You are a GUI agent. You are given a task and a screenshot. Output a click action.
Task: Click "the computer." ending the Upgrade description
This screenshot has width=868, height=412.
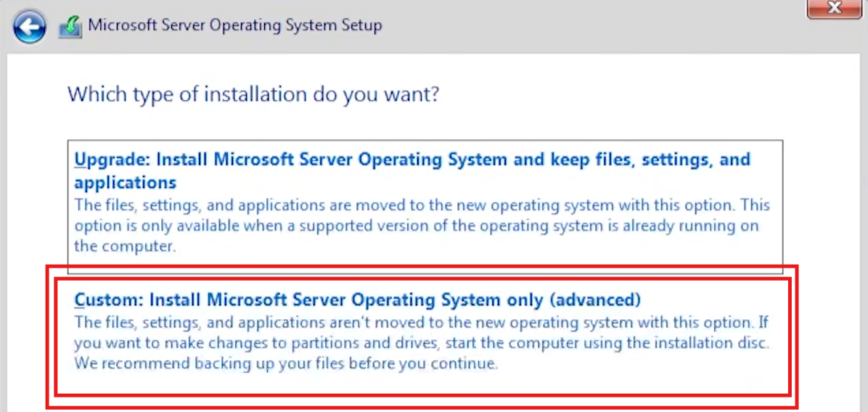[x=125, y=246]
